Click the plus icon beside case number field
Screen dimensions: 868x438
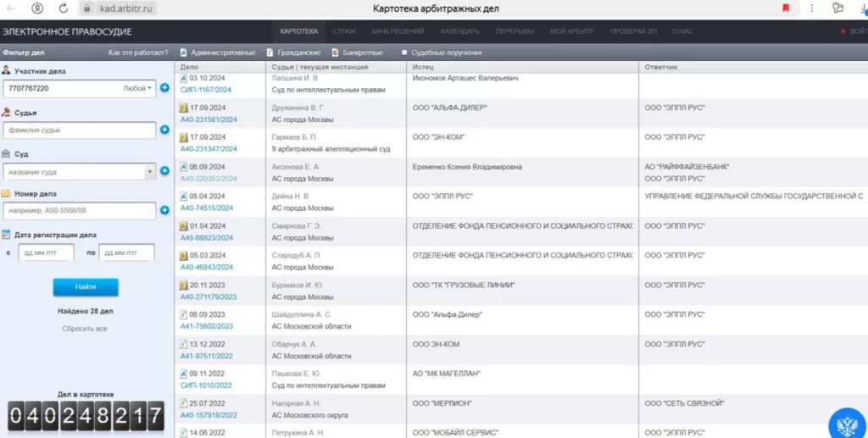[x=164, y=210]
